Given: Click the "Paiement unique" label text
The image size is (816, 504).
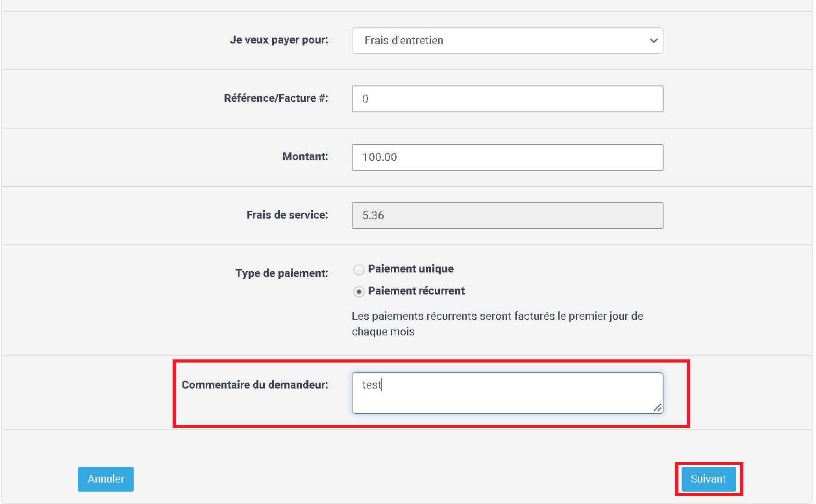Looking at the screenshot, I should 411,269.
